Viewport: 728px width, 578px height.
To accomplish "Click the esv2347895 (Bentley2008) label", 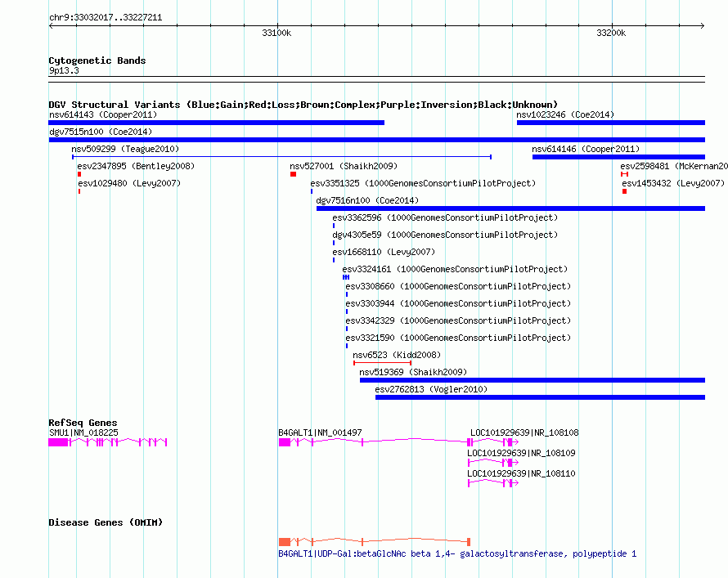I will [136, 166].
